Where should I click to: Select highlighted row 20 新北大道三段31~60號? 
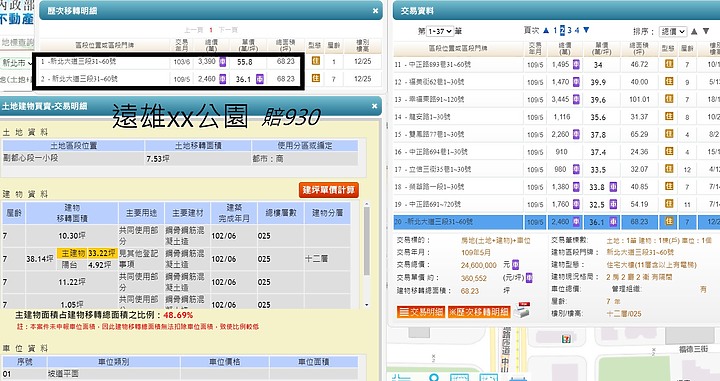(557, 221)
